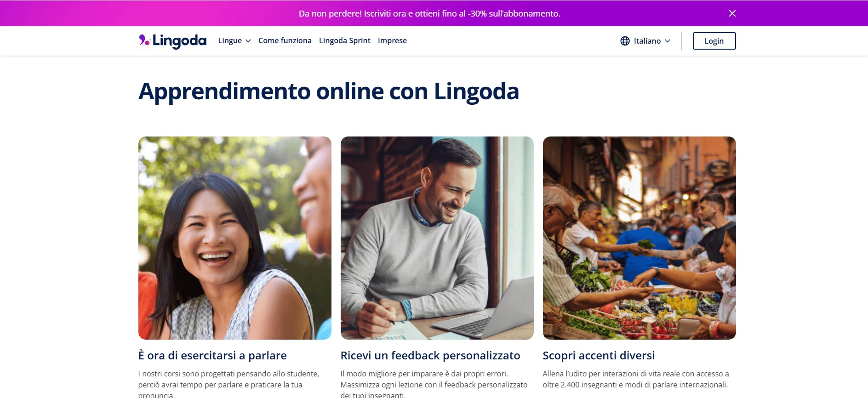868x398 pixels.
Task: Expand the Lingue dropdown chevron
Action: point(248,41)
